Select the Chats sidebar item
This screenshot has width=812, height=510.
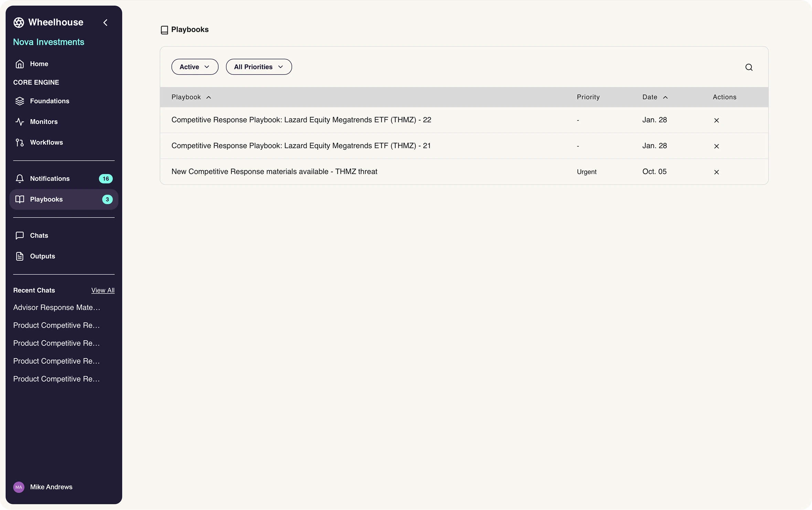(39, 236)
